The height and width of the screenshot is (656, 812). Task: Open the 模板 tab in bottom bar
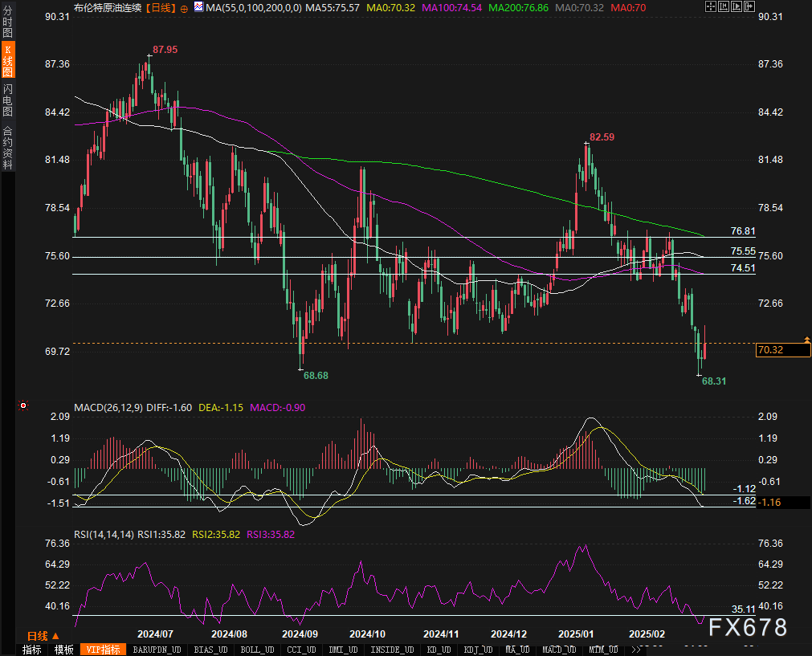pos(64,650)
